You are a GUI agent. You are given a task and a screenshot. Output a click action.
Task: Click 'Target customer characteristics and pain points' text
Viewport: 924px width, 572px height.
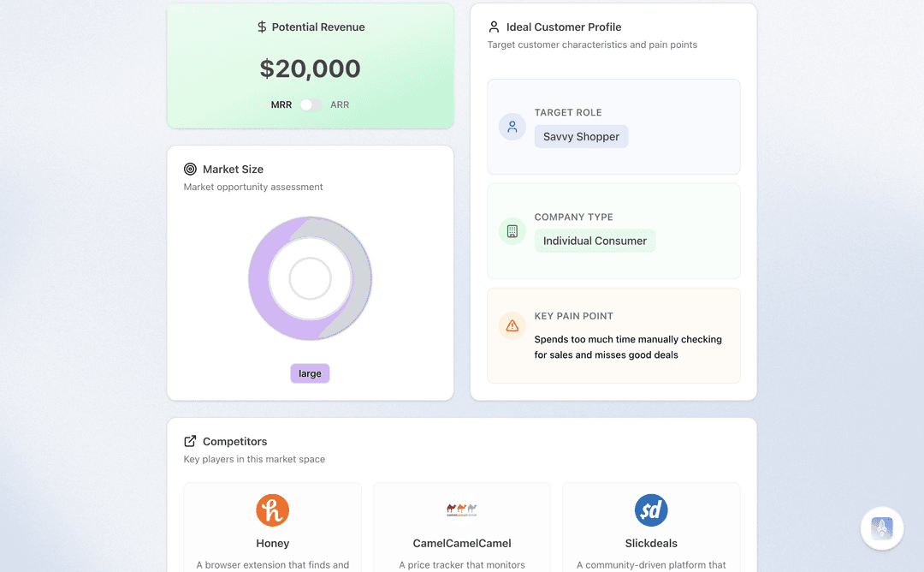[x=592, y=45]
